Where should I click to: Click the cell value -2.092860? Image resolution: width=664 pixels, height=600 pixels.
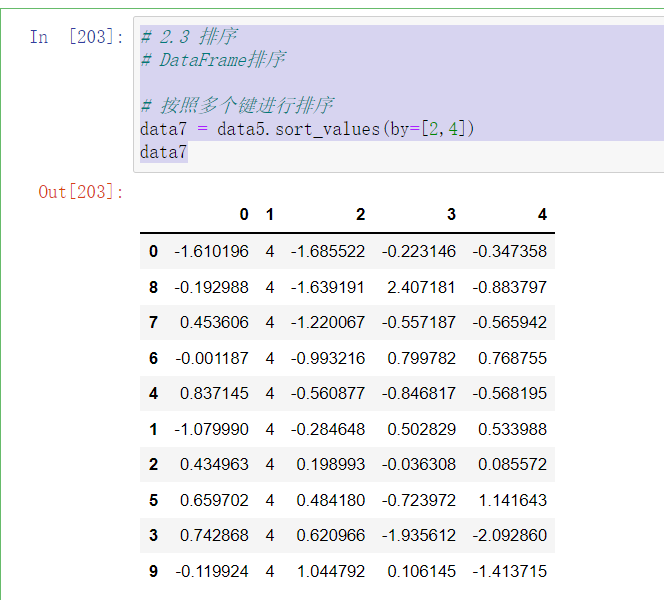[x=510, y=535]
